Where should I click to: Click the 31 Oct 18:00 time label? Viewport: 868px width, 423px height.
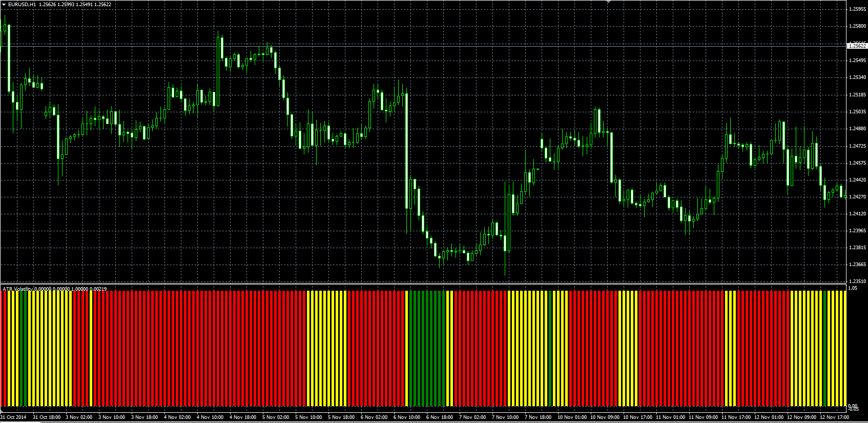47,417
